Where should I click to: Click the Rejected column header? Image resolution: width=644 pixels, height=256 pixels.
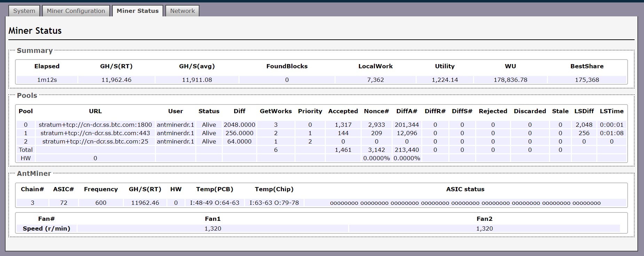click(x=493, y=111)
